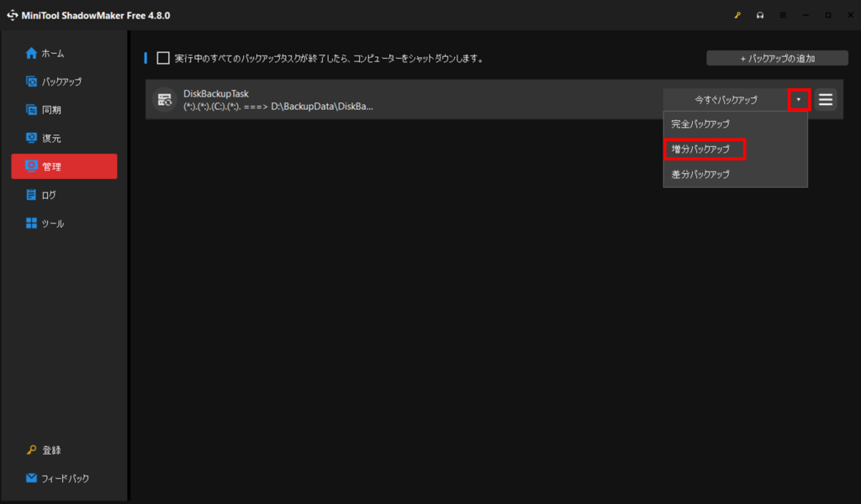Click the バックアップの追加 button
Screen dimensions: 861x504
(x=776, y=59)
